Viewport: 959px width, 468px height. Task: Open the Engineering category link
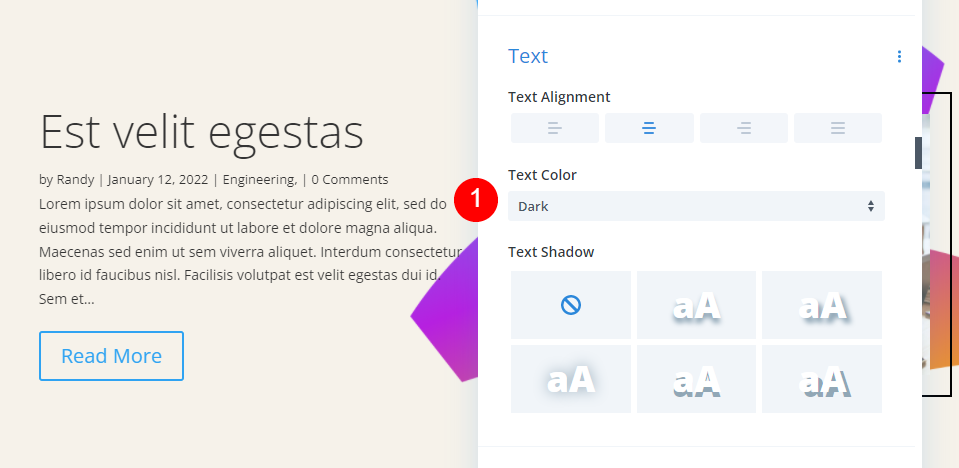point(258,180)
